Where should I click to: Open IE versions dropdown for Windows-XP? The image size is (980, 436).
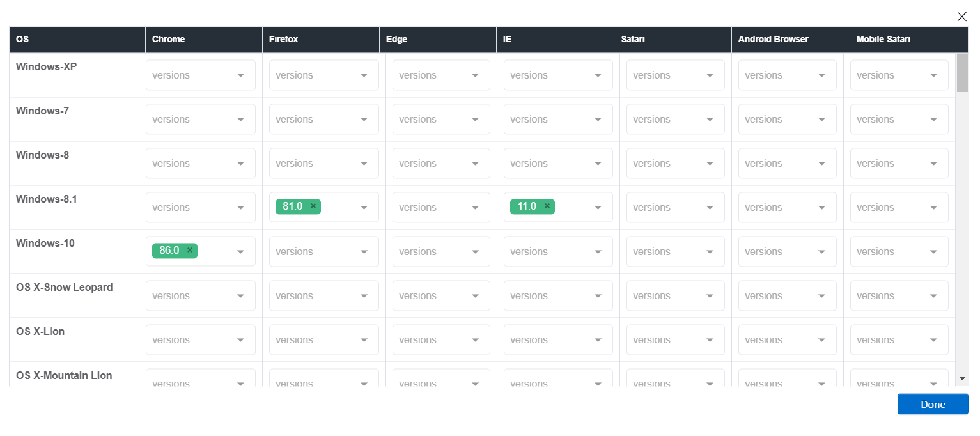click(x=558, y=75)
